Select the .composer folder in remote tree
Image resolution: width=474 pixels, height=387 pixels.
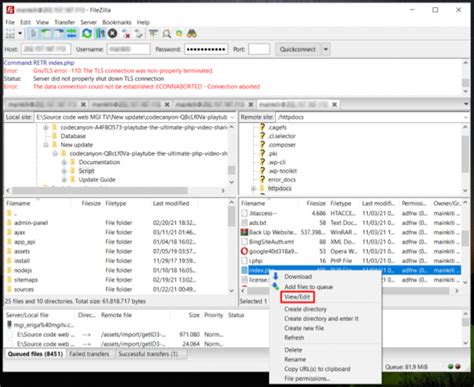282,145
